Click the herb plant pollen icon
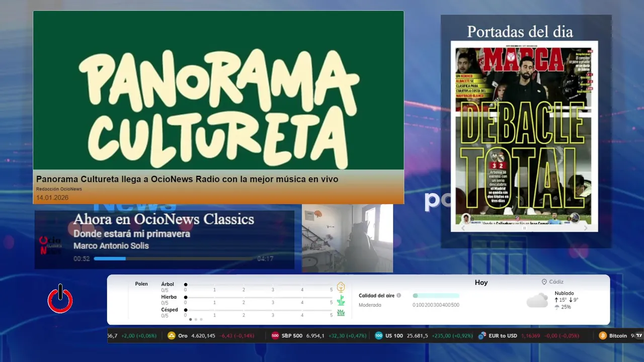 point(341,300)
